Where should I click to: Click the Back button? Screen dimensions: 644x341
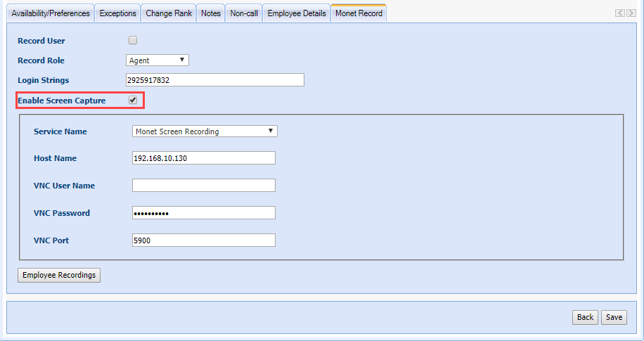tap(585, 317)
